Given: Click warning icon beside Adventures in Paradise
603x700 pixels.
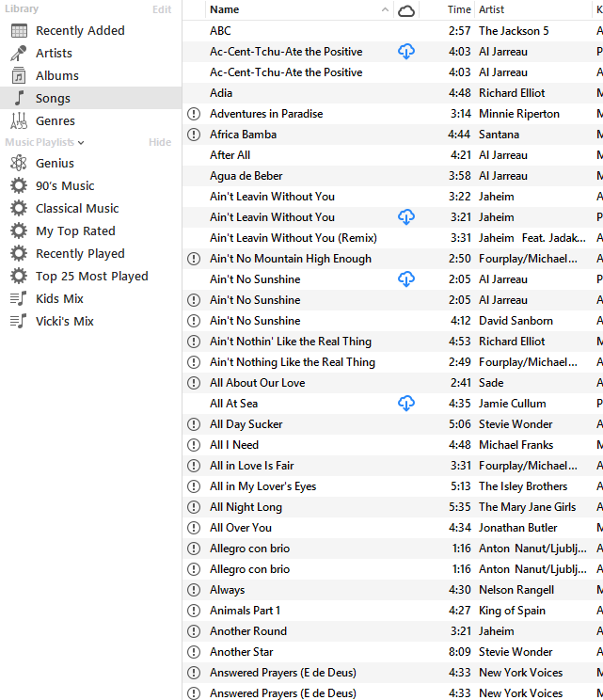Looking at the screenshot, I should click(194, 114).
